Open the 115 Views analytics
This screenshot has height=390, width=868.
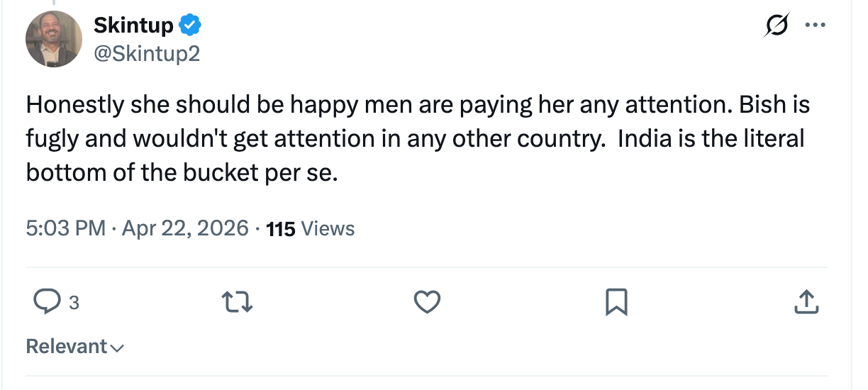pos(310,228)
